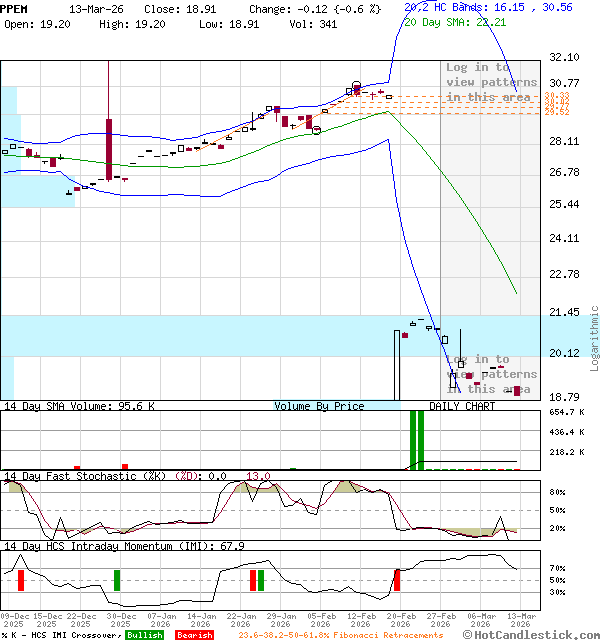This screenshot has width=600, height=640.
Task: Click the tall white gap-down candle near 21.45
Action: (396, 365)
